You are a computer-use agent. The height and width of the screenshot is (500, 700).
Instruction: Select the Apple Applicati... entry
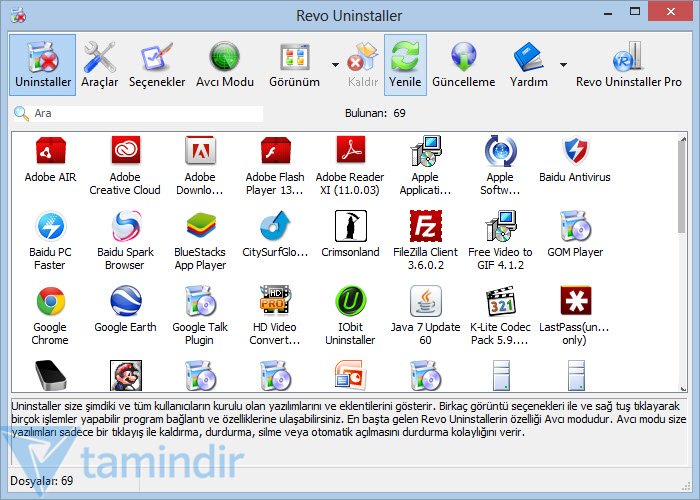(425, 166)
